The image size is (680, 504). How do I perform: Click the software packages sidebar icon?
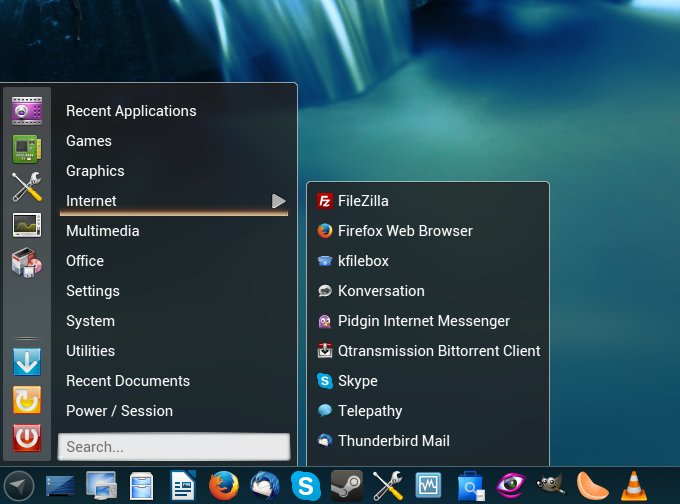click(x=27, y=262)
